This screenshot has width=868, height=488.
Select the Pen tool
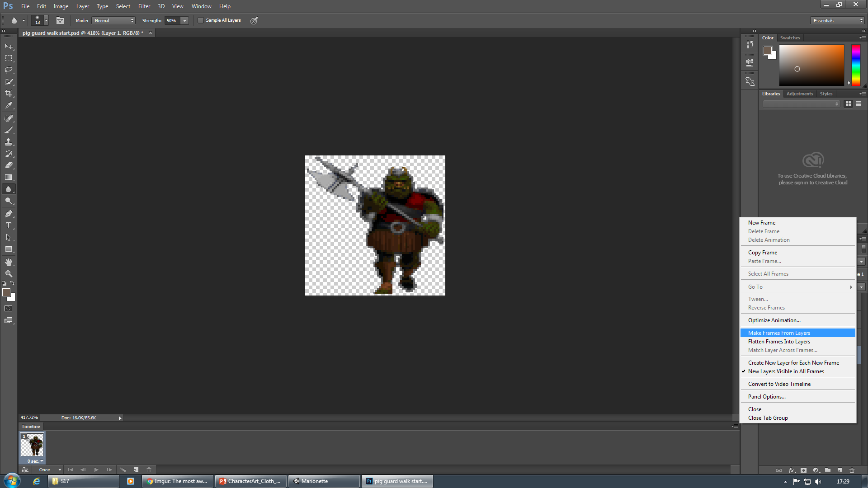tap(9, 214)
